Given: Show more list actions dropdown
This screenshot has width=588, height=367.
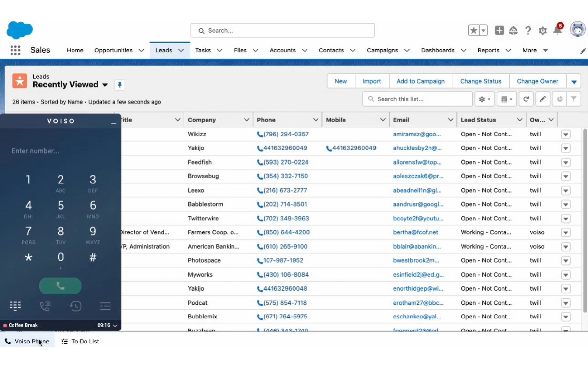Looking at the screenshot, I should [574, 81].
